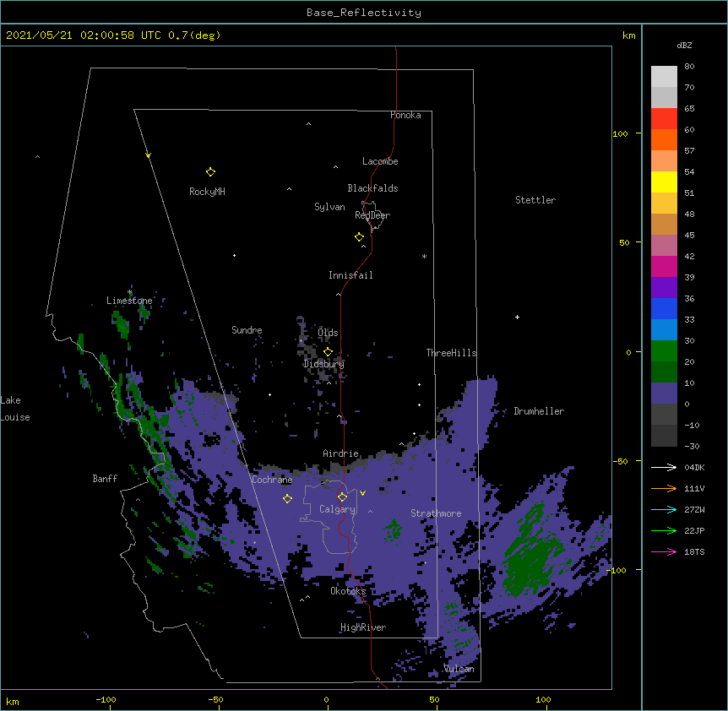728x711 pixels.
Task: Click the magenta arrow for 18TS
Action: [664, 551]
